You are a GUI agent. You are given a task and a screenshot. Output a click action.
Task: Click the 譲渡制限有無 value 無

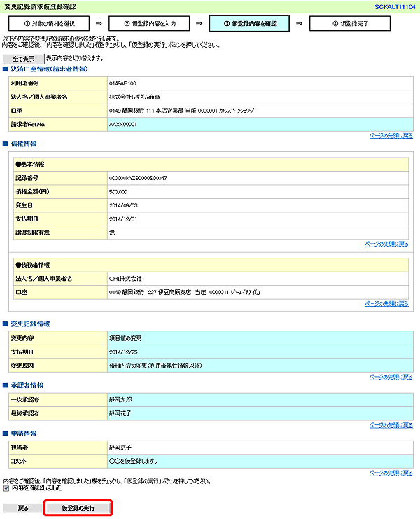pos(112,233)
